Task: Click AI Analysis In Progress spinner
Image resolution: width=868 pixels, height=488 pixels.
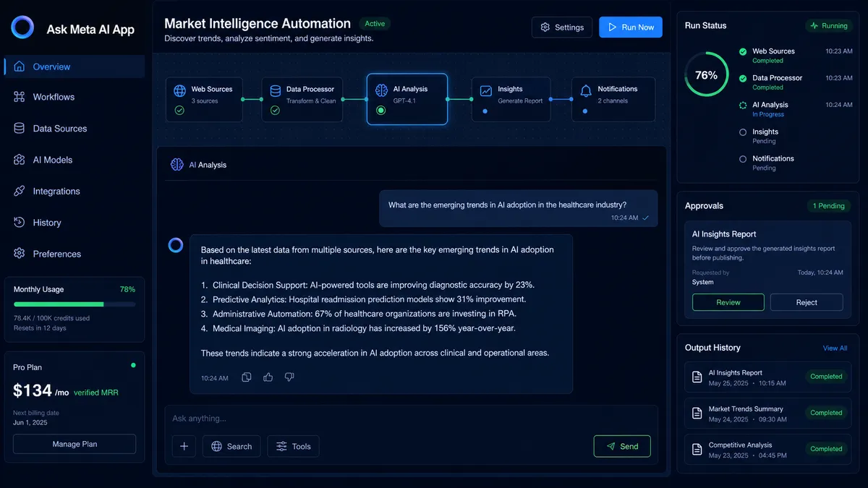Action: click(x=743, y=105)
